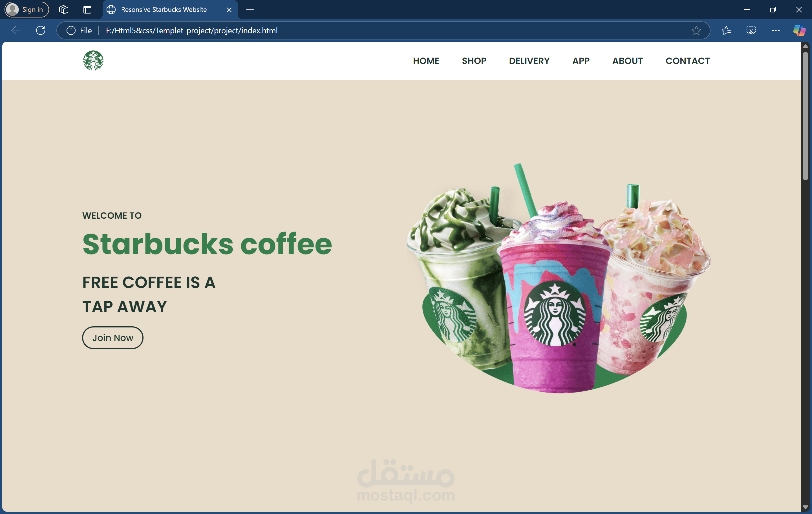812x514 pixels.
Task: Click the Join Now button
Action: tap(112, 337)
